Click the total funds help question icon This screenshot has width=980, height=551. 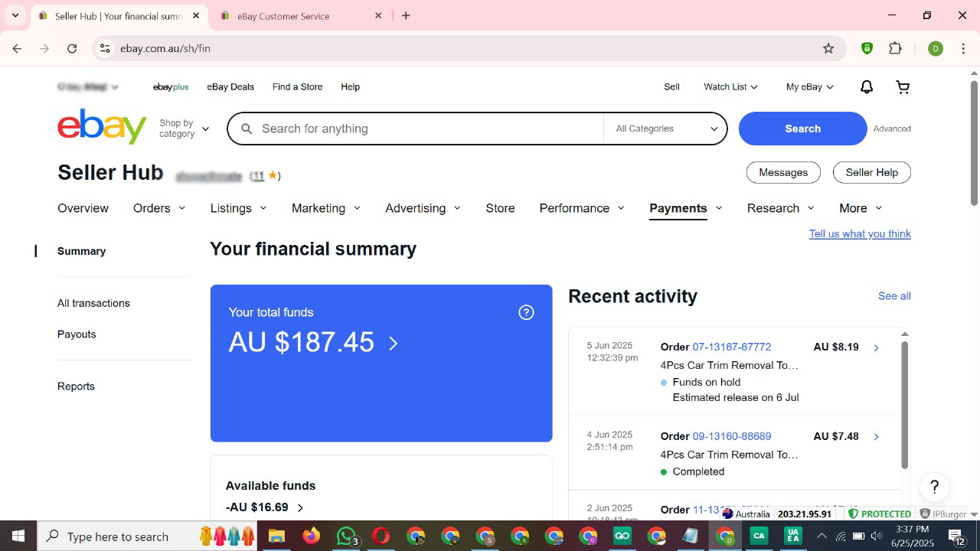(526, 312)
